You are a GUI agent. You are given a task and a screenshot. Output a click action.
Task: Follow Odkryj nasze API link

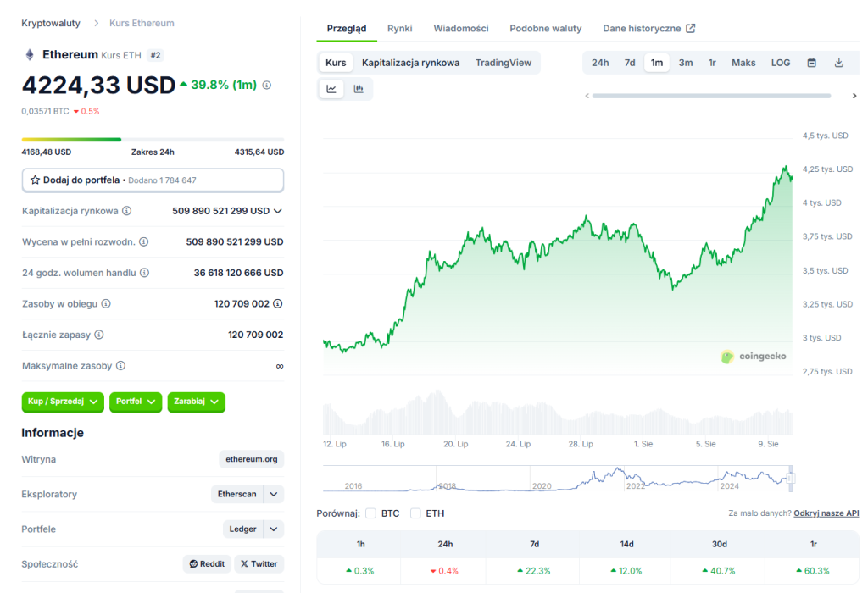point(826,513)
